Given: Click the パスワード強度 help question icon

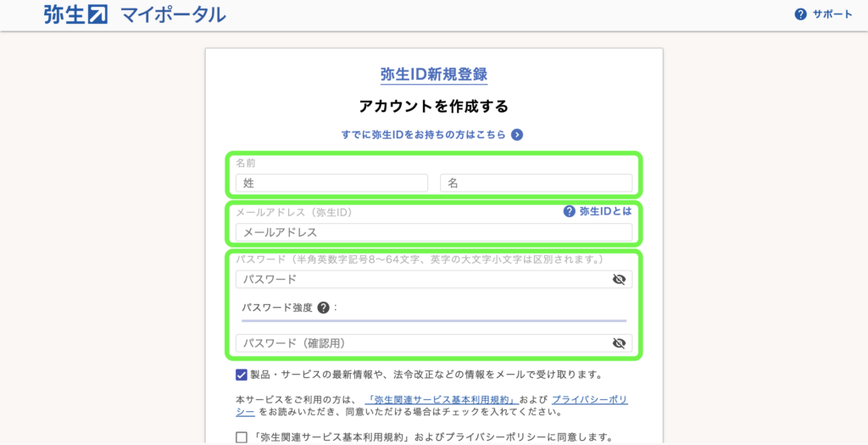Looking at the screenshot, I should (x=323, y=308).
